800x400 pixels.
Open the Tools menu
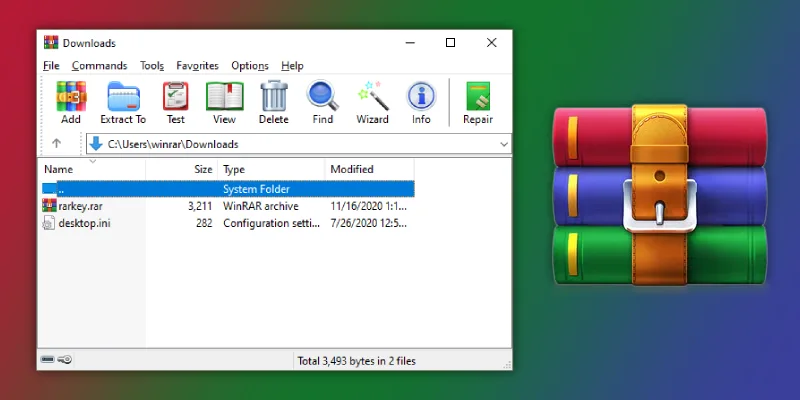coord(152,66)
